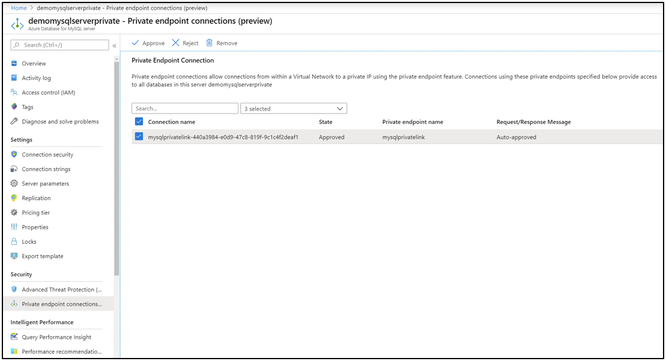Click the Replication icon
Viewport: 666px width, 361px height.
tap(14, 198)
